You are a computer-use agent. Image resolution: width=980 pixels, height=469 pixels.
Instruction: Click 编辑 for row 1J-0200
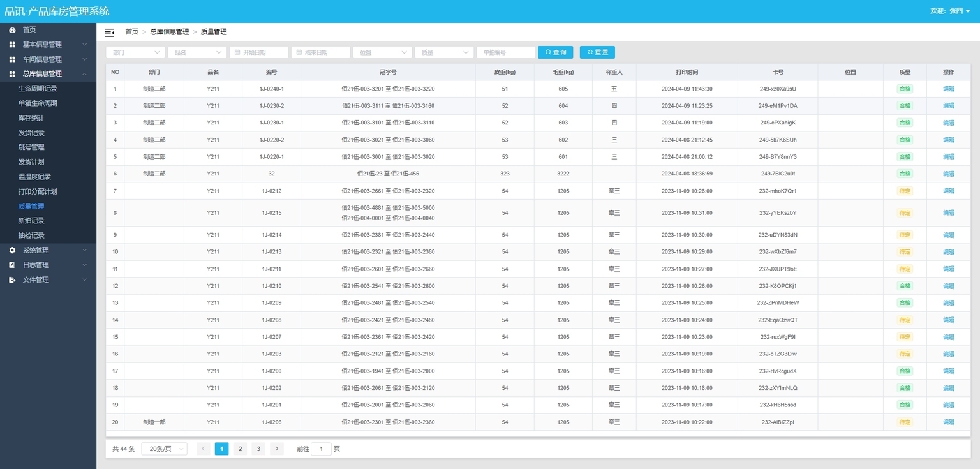point(949,371)
